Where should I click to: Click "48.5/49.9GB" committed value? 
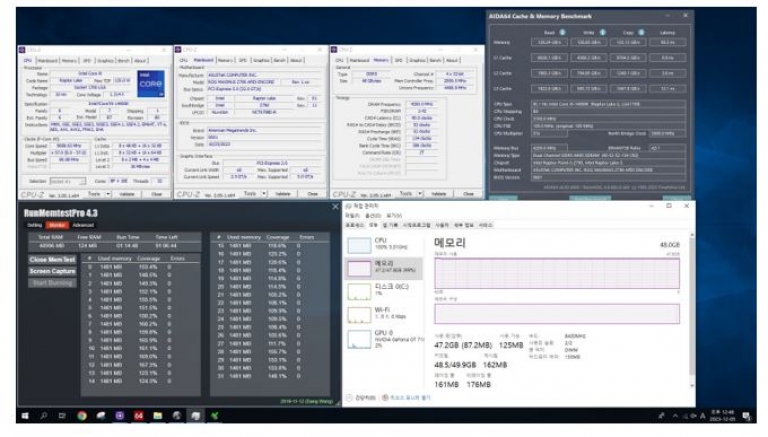click(x=455, y=364)
